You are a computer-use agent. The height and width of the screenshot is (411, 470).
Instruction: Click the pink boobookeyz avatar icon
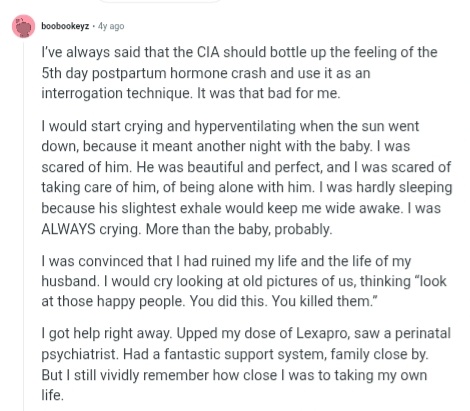click(x=23, y=26)
